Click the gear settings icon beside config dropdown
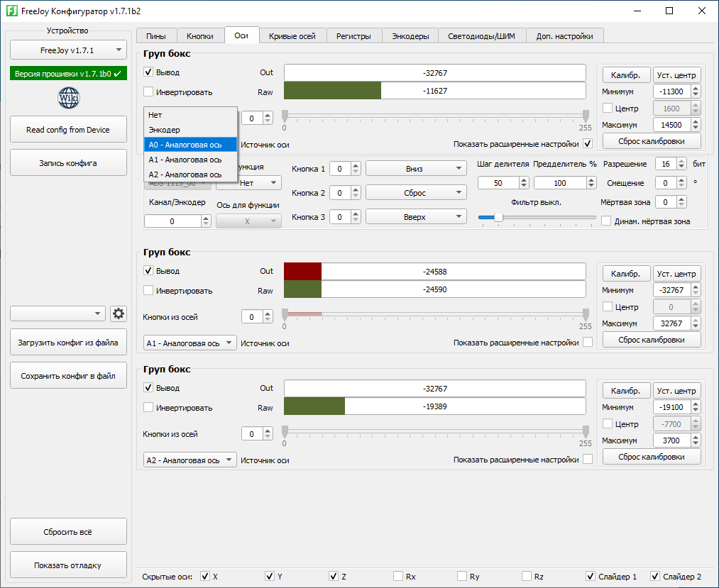 pos(118,314)
